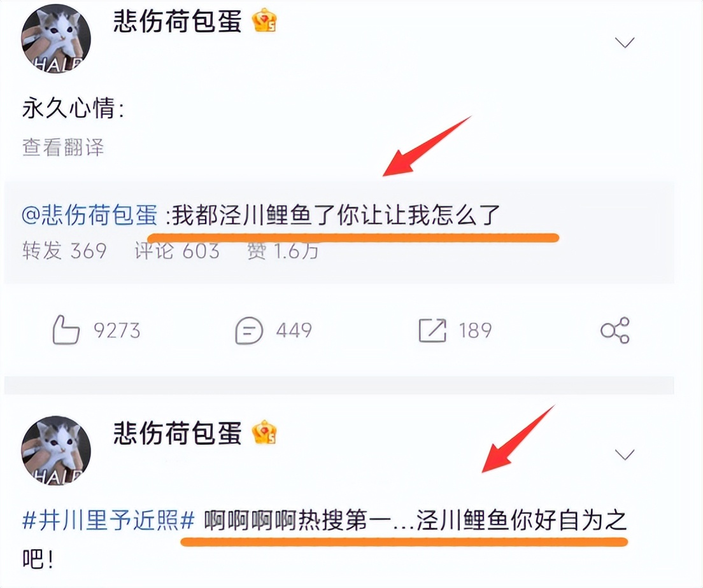Expand the first post's chevron menu
Screen dimensions: 703x588
[x=625, y=43]
